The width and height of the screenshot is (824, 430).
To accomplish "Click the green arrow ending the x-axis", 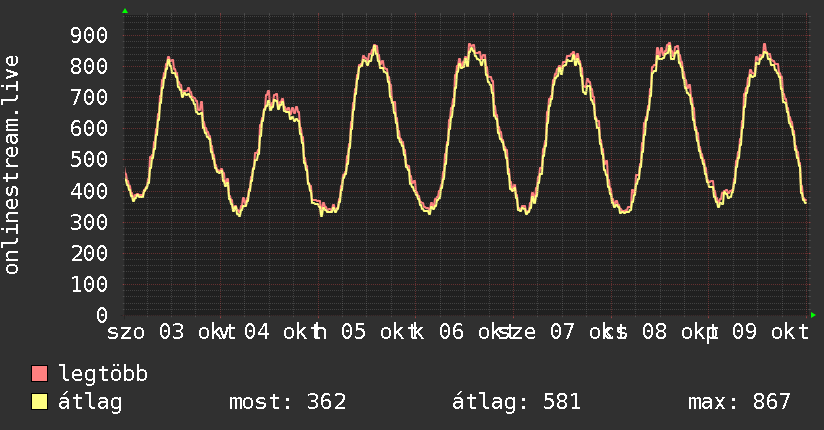I will pos(813,315).
